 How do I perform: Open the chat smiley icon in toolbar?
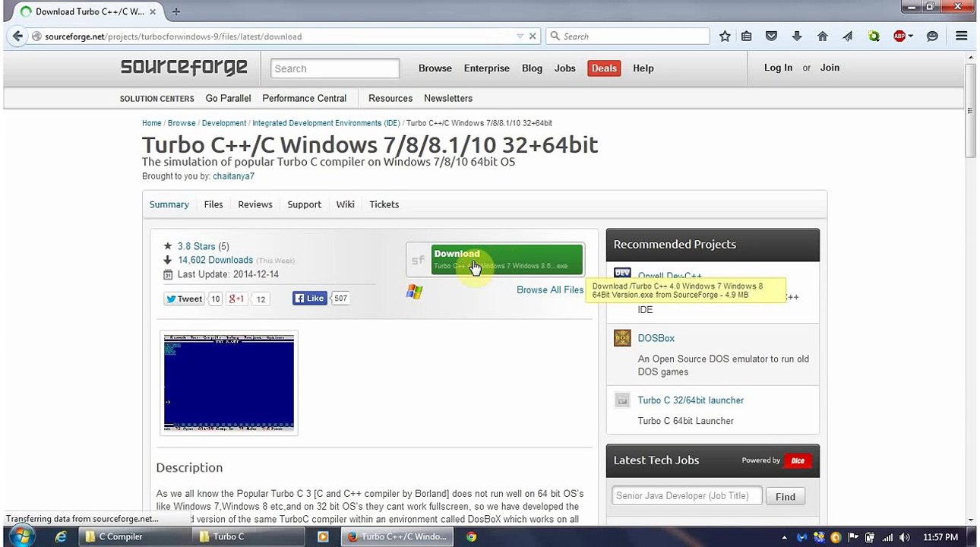tap(932, 36)
